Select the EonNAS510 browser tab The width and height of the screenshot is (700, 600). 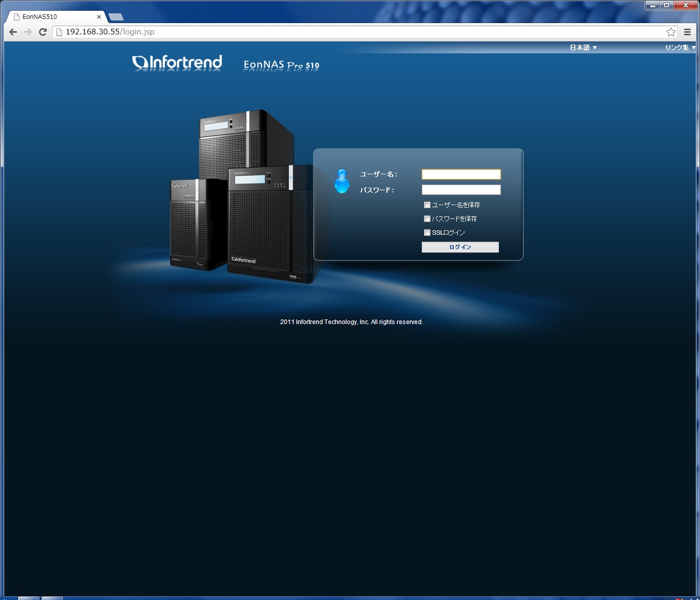[x=51, y=17]
